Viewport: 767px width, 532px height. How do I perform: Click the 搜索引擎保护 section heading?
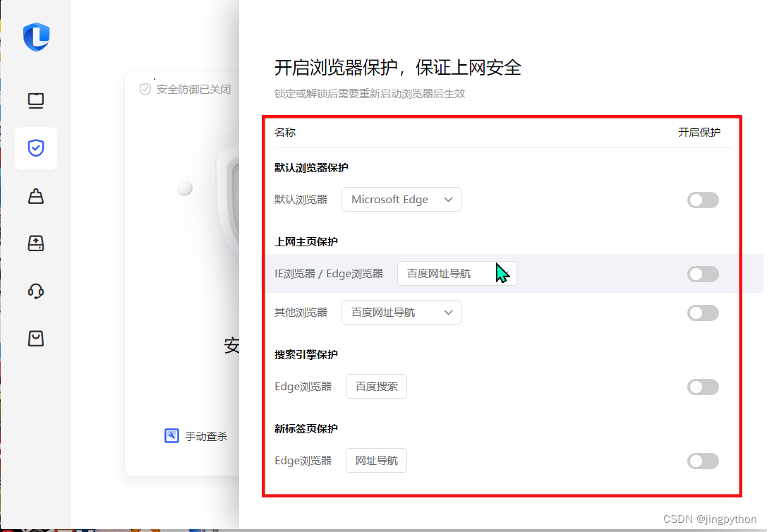306,354
